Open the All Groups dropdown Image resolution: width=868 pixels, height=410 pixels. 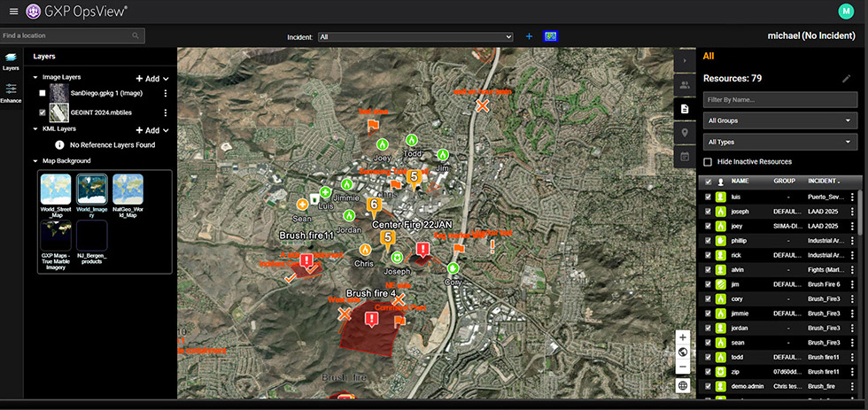click(779, 120)
